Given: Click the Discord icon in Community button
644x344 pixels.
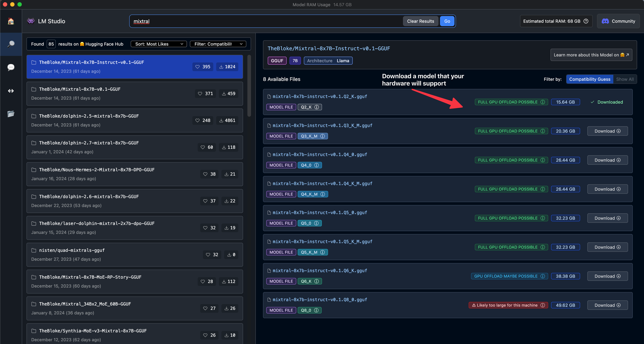Looking at the screenshot, I should pos(605,21).
